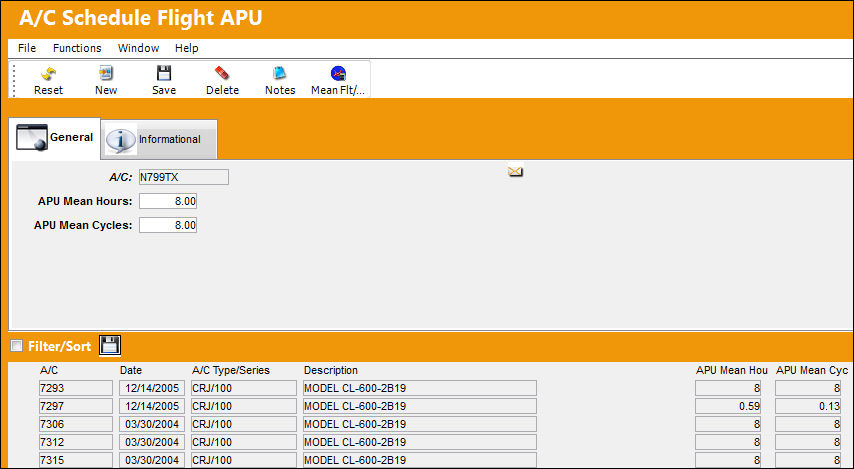Click CRJ/100 type in row 7293
The width and height of the screenshot is (854, 469).
[244, 388]
